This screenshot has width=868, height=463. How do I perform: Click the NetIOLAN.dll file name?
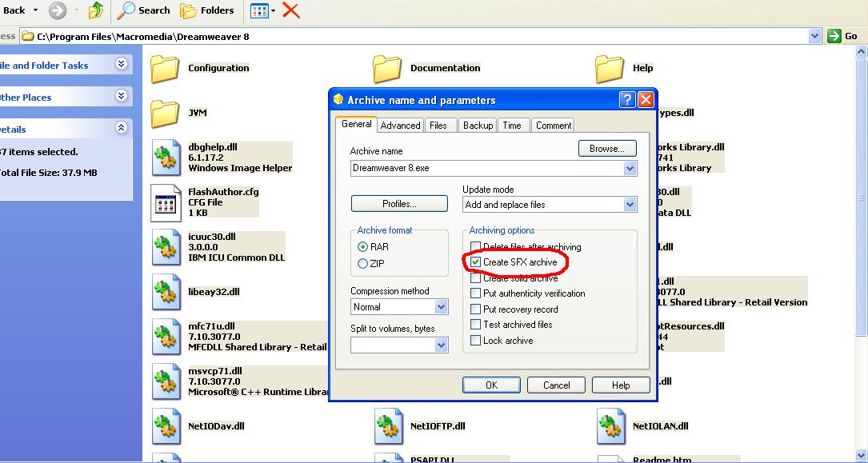(661, 426)
